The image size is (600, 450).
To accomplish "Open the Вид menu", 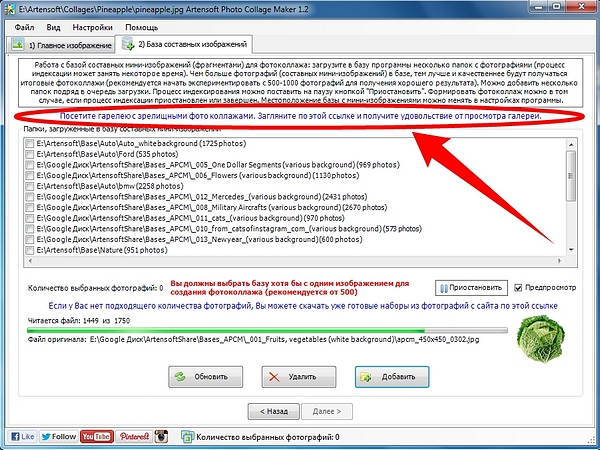I will (53, 28).
